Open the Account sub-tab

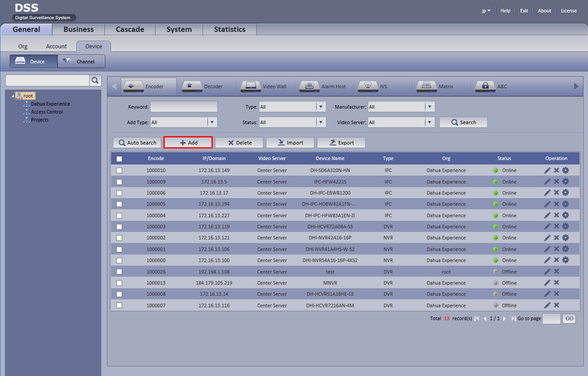click(57, 46)
